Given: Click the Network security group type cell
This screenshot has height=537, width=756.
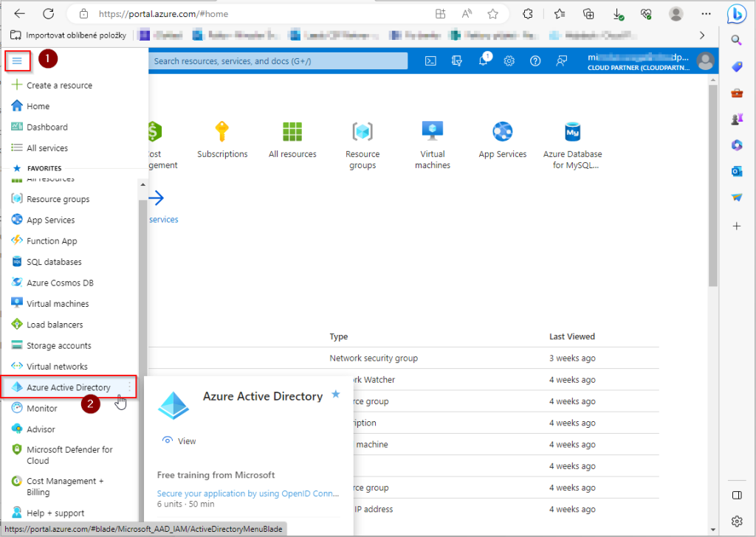Looking at the screenshot, I should (374, 358).
